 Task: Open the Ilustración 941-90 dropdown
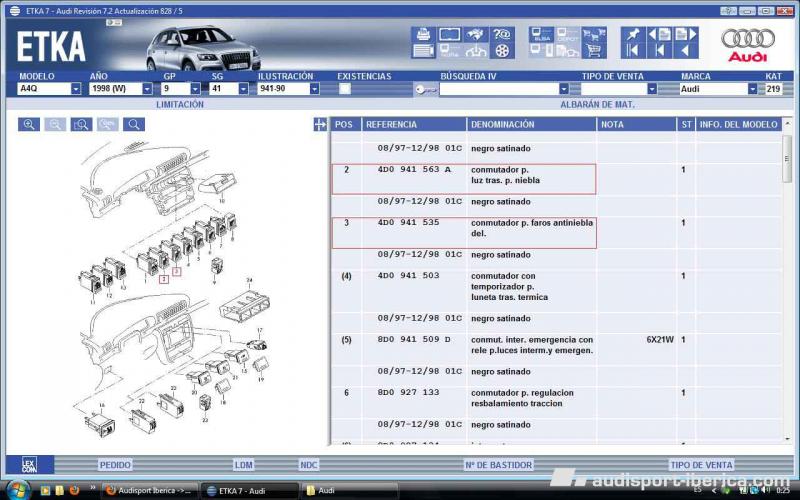pos(314,89)
